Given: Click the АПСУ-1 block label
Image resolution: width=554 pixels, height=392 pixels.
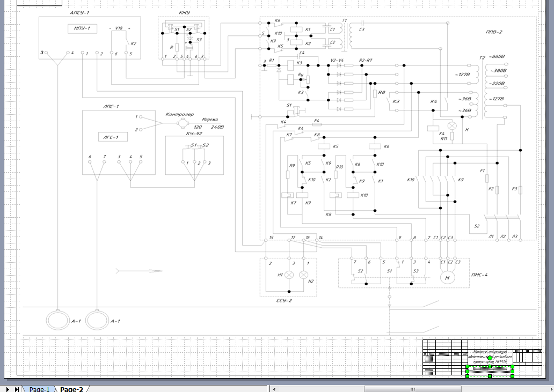Looking at the screenshot, I should click(x=79, y=13).
